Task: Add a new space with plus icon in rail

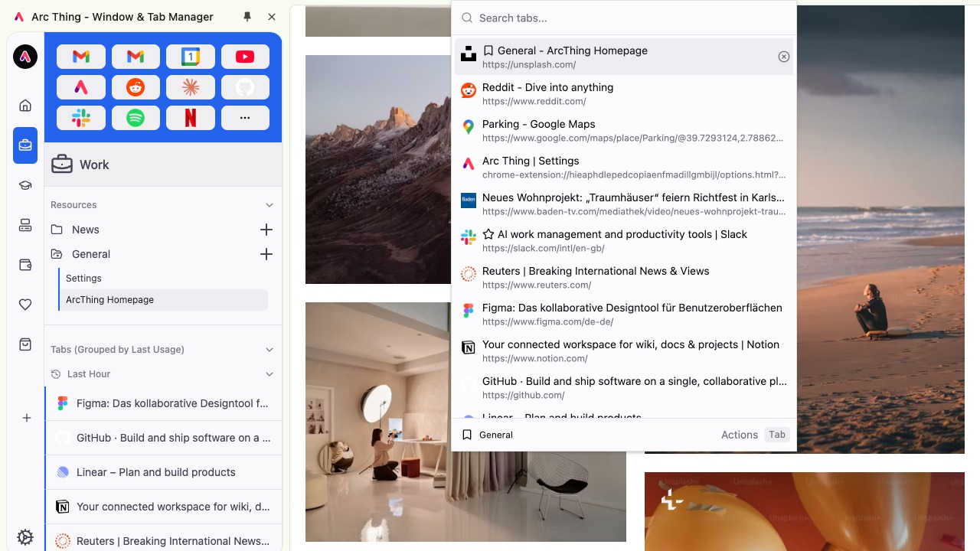Action: [27, 418]
